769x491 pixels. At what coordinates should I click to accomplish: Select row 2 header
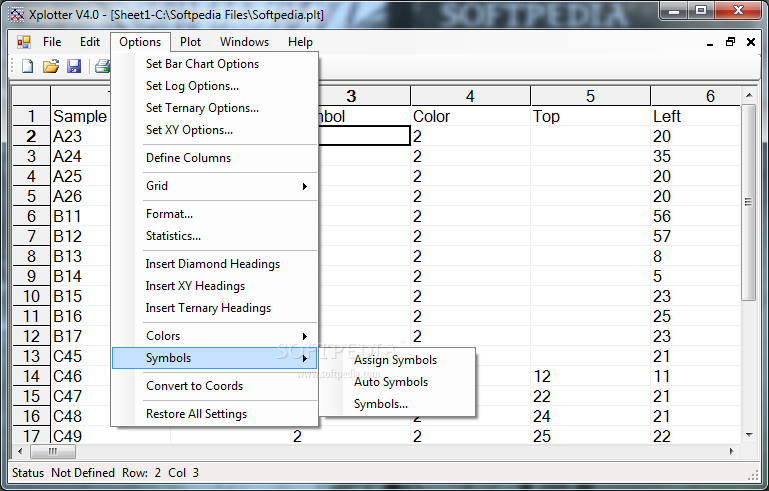(31, 136)
